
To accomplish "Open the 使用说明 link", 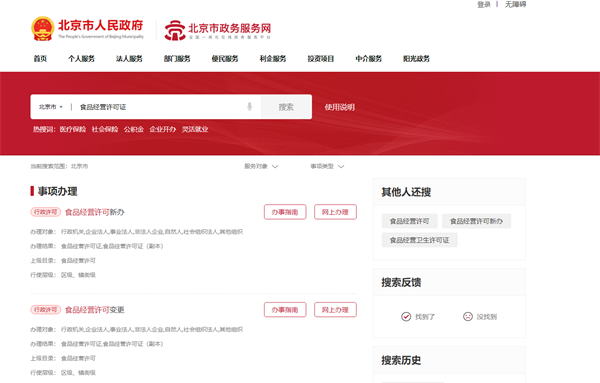I will pos(340,107).
